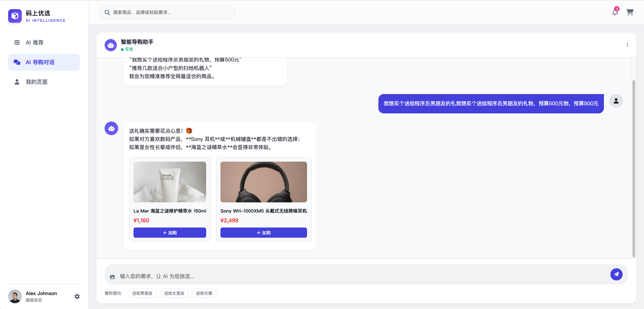Focus the product search box
The height and width of the screenshot is (309, 644).
point(167,13)
